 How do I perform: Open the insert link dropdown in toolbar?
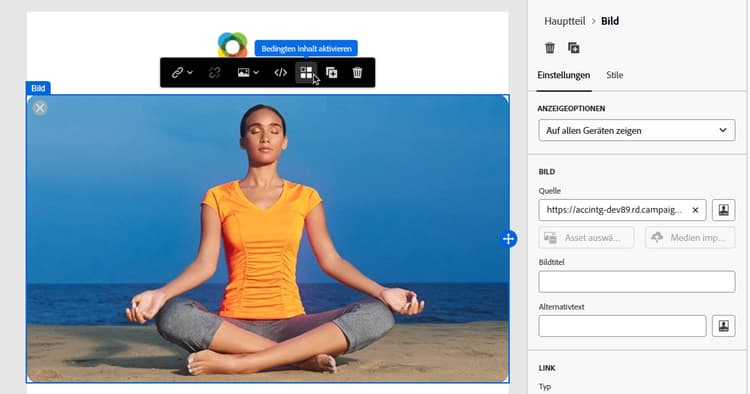[x=182, y=73]
